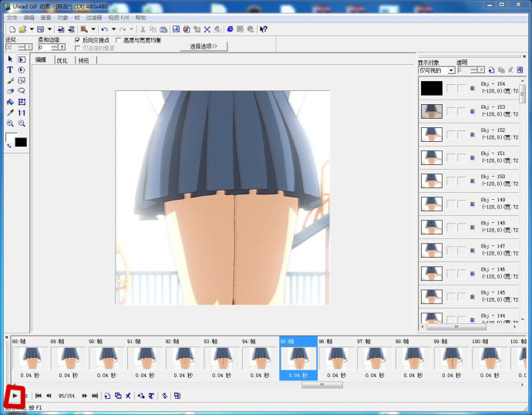Select the Zoom In magnifier tool
Image resolution: width=532 pixels, height=415 pixels.
point(10,123)
